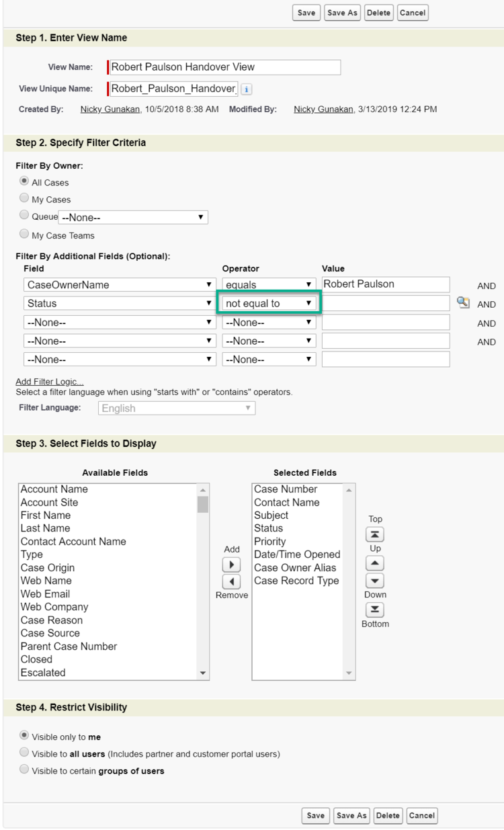Move selected field Up one position

pyautogui.click(x=375, y=563)
